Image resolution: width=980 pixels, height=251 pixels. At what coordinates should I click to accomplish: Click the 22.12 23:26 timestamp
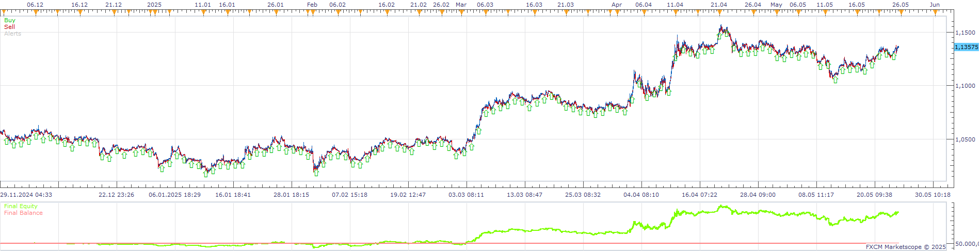[x=117, y=195]
